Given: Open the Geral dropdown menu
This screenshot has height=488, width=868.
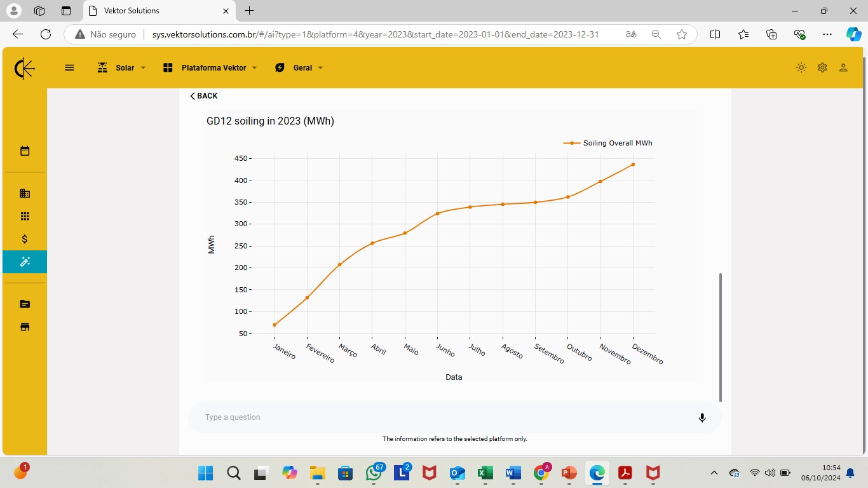Looking at the screenshot, I should [x=299, y=67].
